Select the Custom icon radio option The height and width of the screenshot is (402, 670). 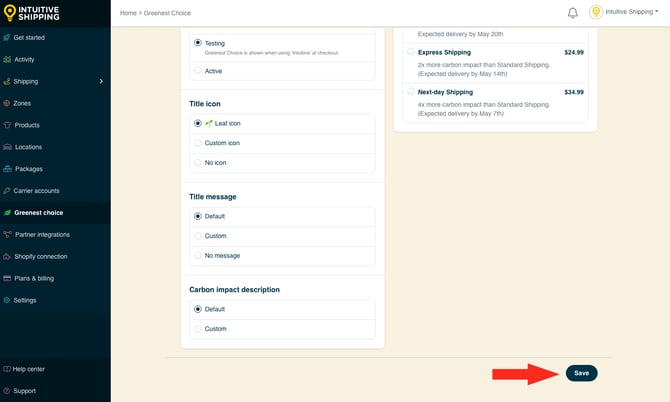click(x=198, y=143)
